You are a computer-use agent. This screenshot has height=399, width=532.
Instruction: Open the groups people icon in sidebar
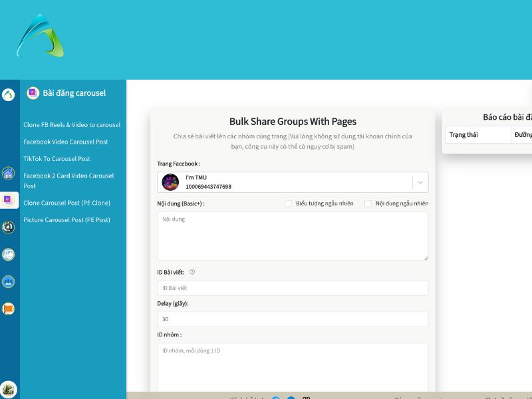[x=8, y=281]
